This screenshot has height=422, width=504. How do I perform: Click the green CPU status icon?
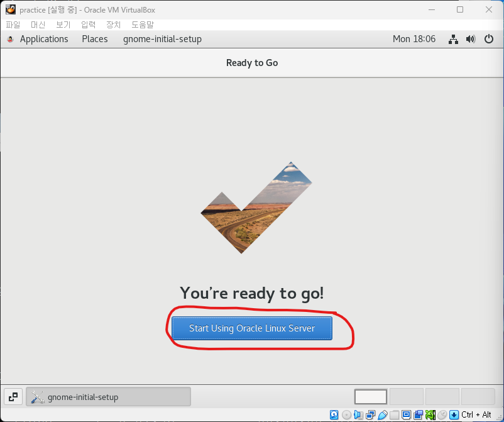pos(430,414)
